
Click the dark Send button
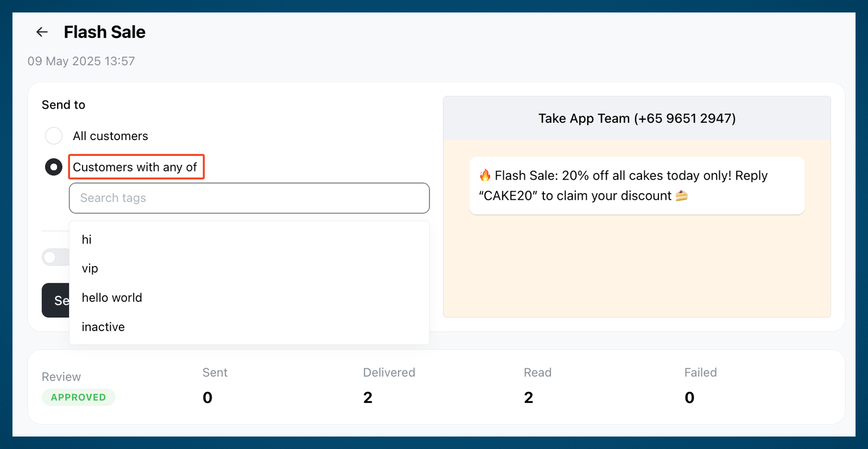click(x=55, y=300)
